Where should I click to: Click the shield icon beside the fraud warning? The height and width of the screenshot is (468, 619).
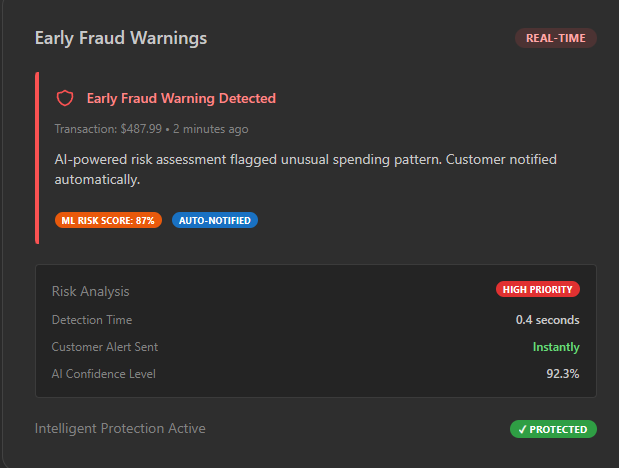(x=65, y=98)
